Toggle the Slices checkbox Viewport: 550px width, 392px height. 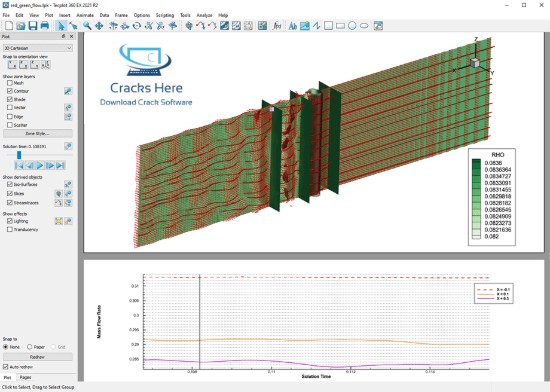9,193
